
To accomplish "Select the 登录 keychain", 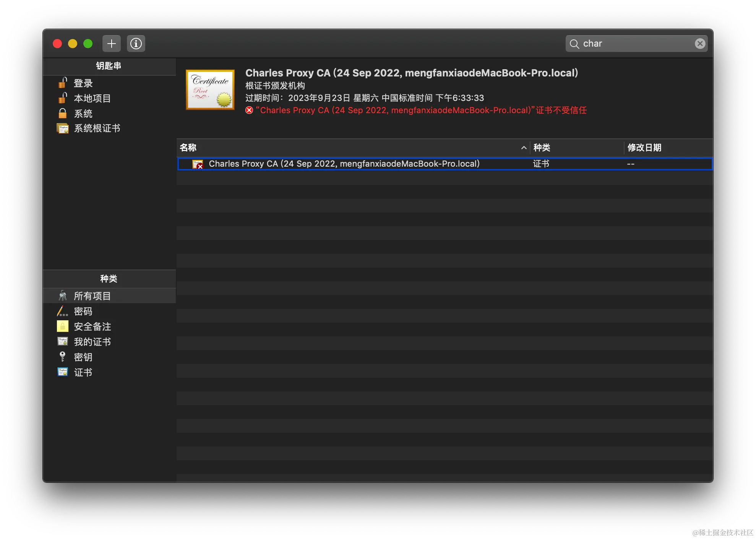I will pos(83,83).
